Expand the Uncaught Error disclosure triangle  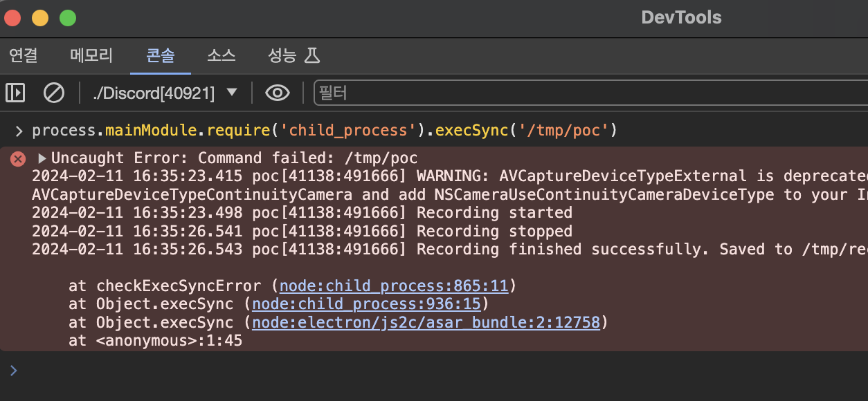pos(42,158)
